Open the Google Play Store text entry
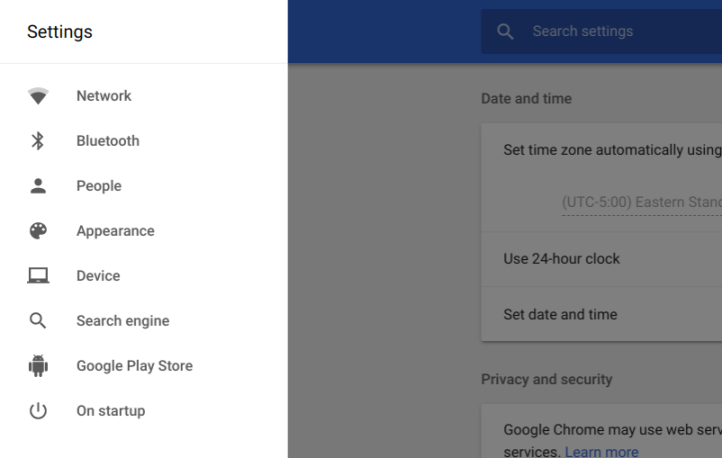The height and width of the screenshot is (458, 722). [134, 366]
